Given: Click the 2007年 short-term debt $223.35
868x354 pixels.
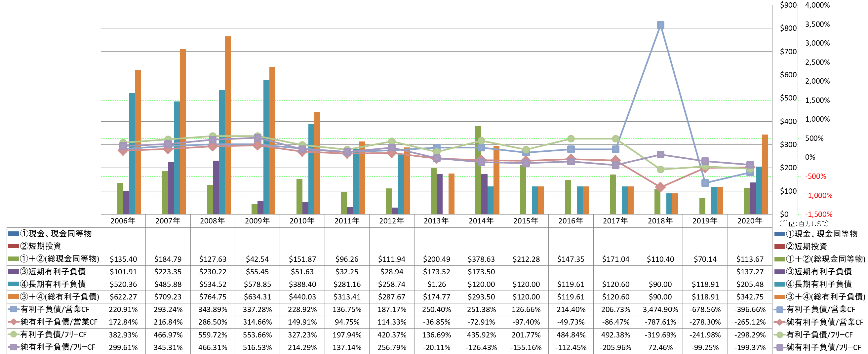Looking at the screenshot, I should [168, 271].
